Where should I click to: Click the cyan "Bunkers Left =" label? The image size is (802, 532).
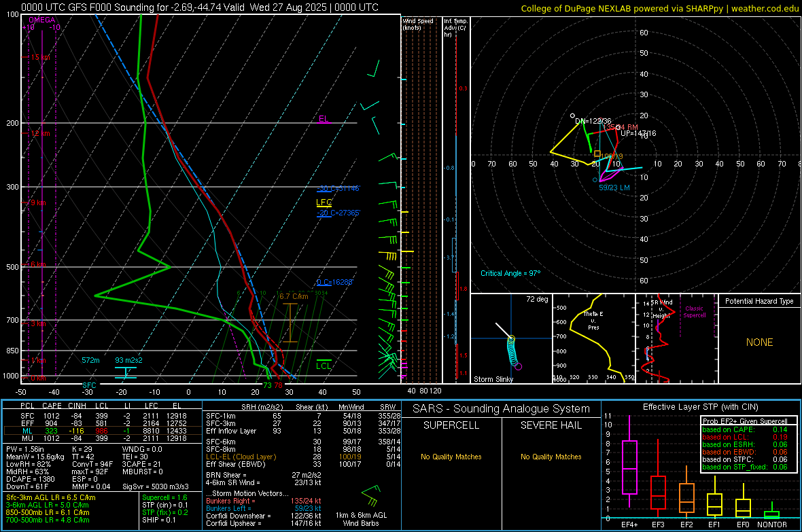coord(228,508)
